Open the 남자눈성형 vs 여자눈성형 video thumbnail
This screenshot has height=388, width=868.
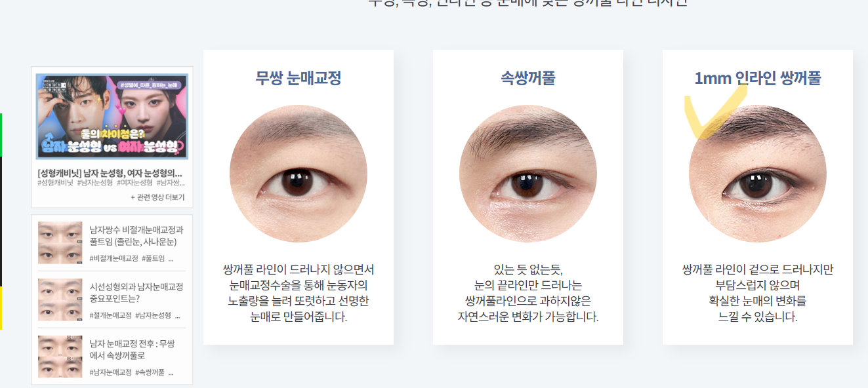tap(112, 117)
